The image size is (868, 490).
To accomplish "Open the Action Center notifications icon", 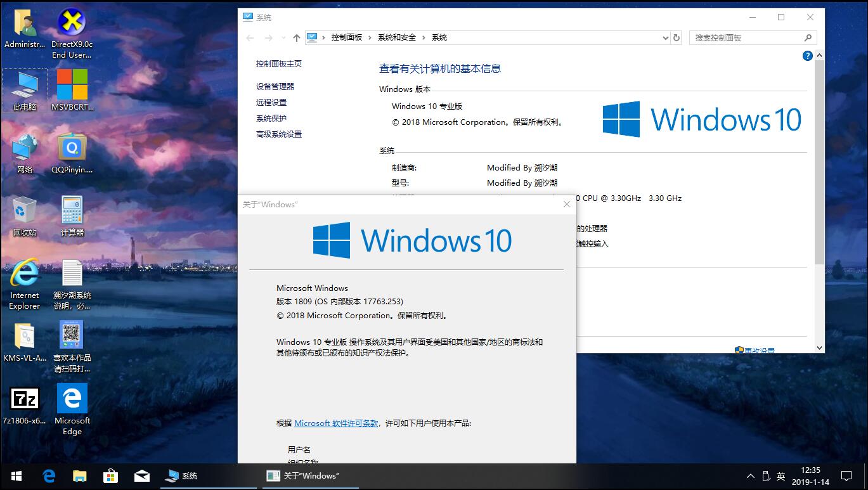I will (846, 476).
